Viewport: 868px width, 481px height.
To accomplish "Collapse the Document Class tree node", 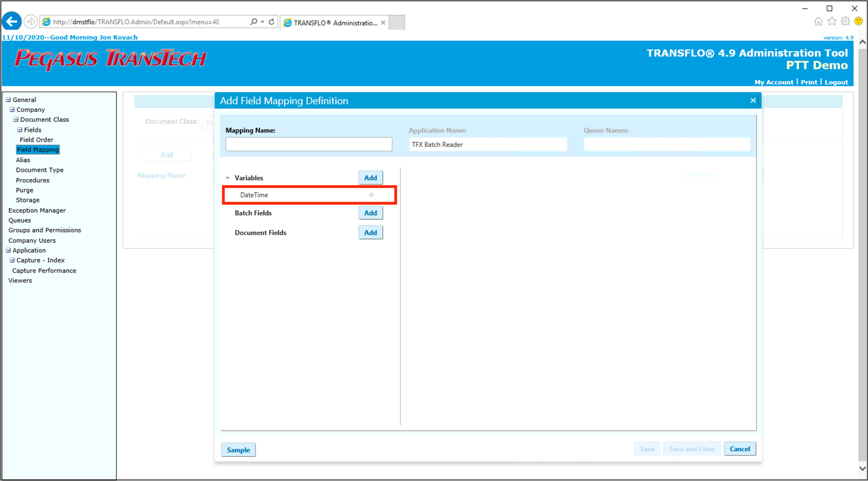I will click(x=16, y=120).
